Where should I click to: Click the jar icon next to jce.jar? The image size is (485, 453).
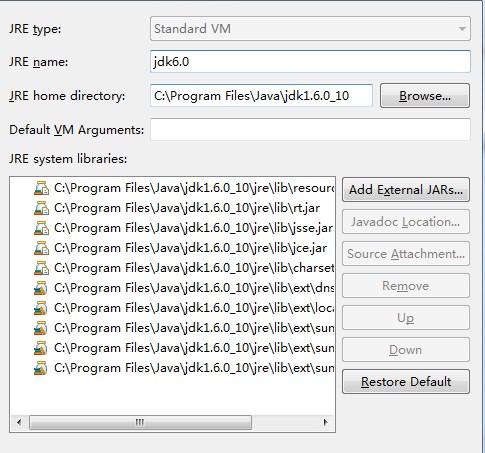[41, 248]
